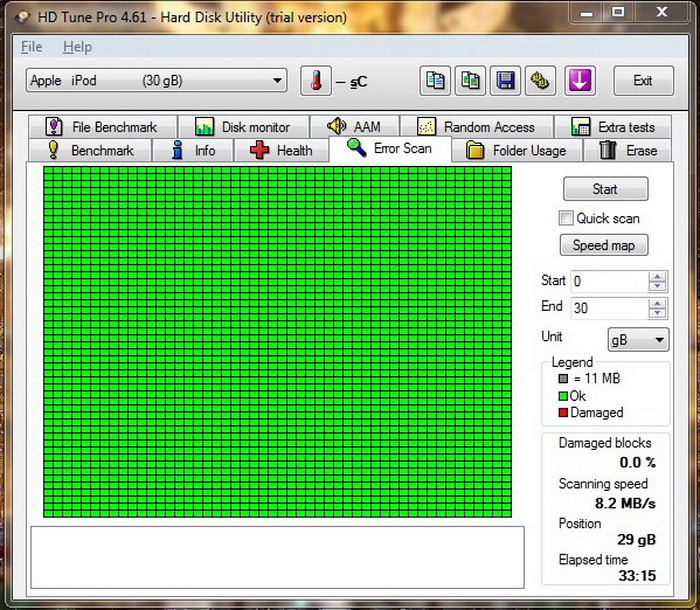Click the save floppy disk icon
Image resolution: width=700 pixels, height=610 pixels.
coord(506,81)
